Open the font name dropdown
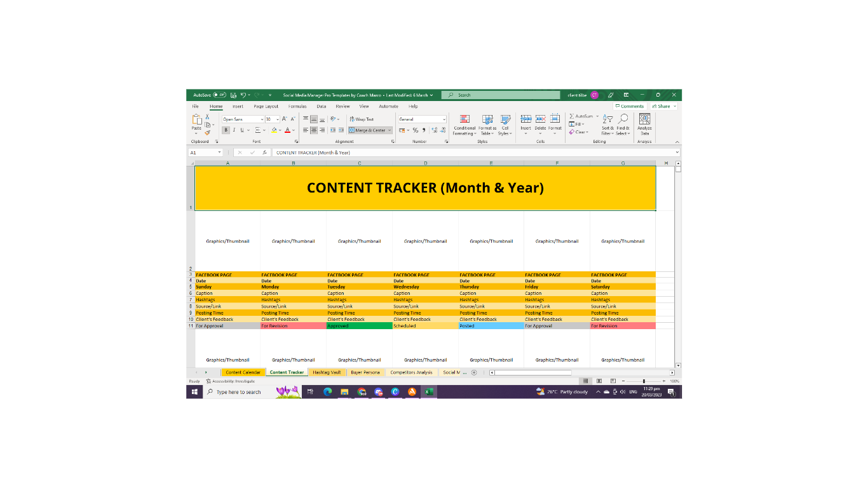The width and height of the screenshot is (868, 488). click(x=262, y=119)
